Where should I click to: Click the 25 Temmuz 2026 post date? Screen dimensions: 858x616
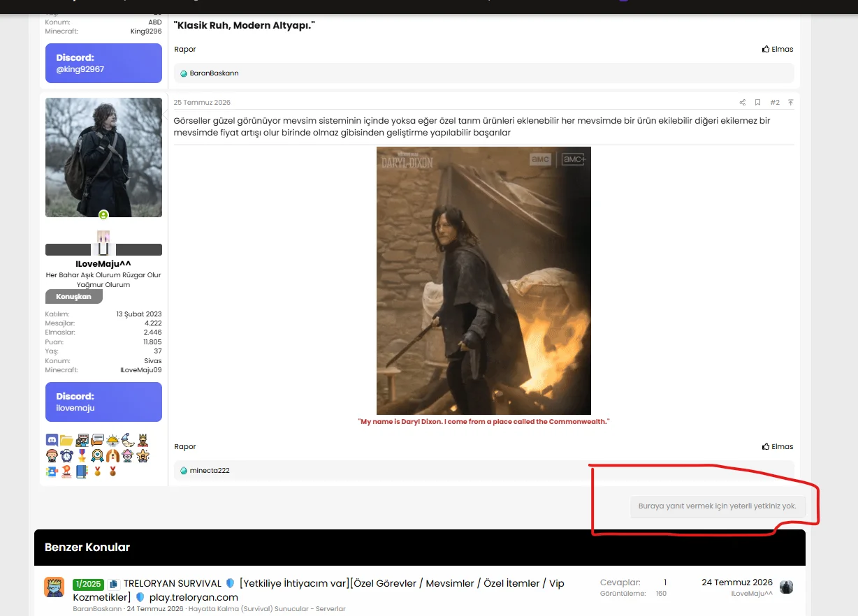(202, 103)
